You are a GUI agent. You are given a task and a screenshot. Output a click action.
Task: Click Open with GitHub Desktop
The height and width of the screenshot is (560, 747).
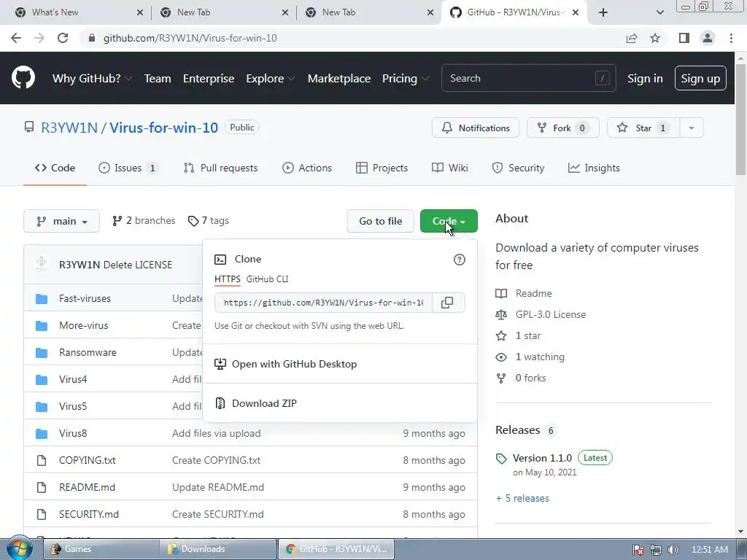tap(286, 364)
